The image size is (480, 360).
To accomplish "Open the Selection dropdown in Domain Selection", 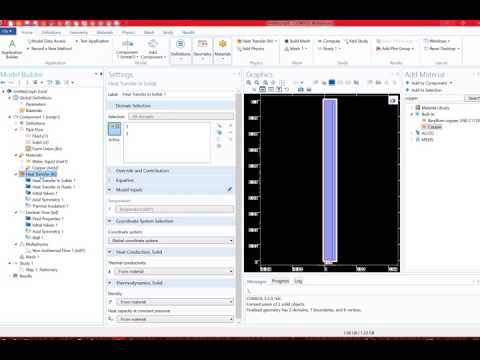I will [x=181, y=116].
